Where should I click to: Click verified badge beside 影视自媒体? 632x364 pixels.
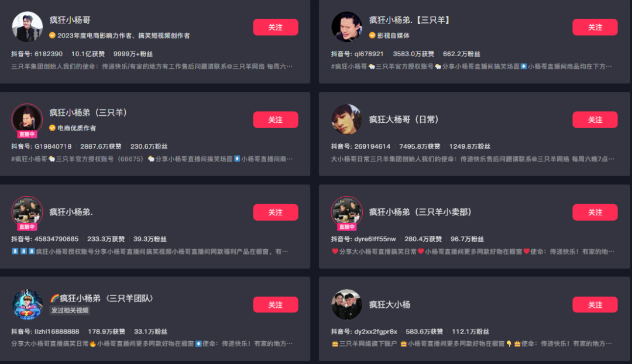pyautogui.click(x=372, y=36)
